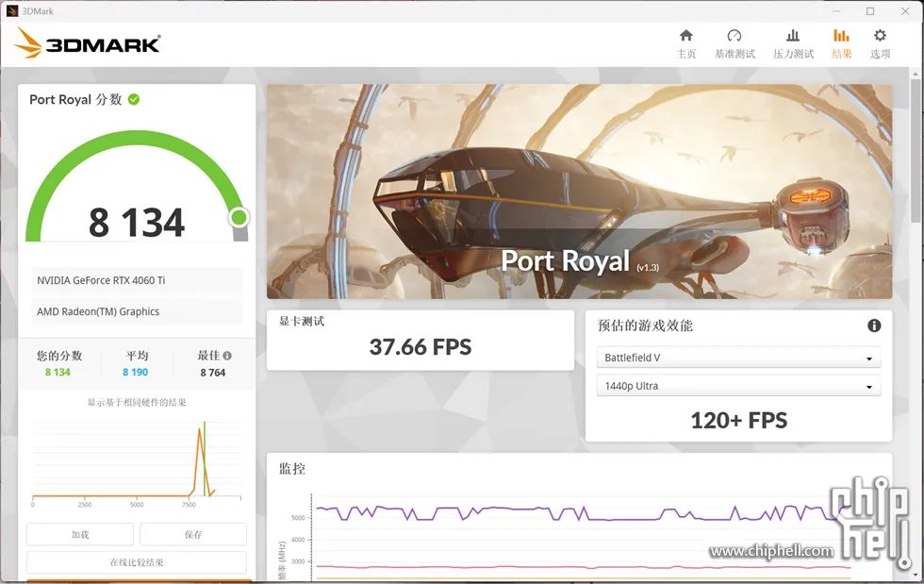The image size is (924, 584).
Task: Click the 显卡测试 label
Action: (x=302, y=321)
